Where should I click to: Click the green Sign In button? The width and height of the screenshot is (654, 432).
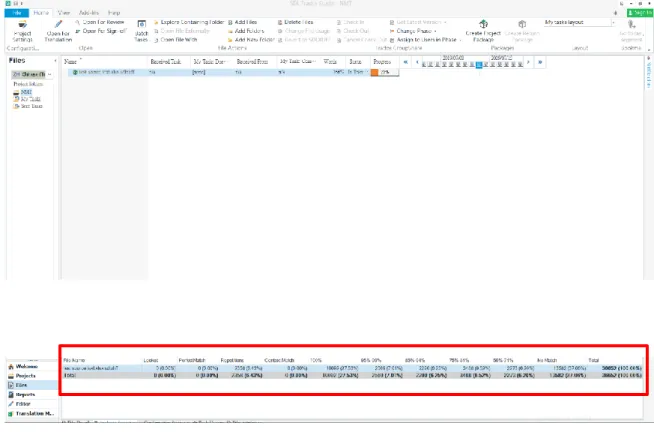(640, 13)
